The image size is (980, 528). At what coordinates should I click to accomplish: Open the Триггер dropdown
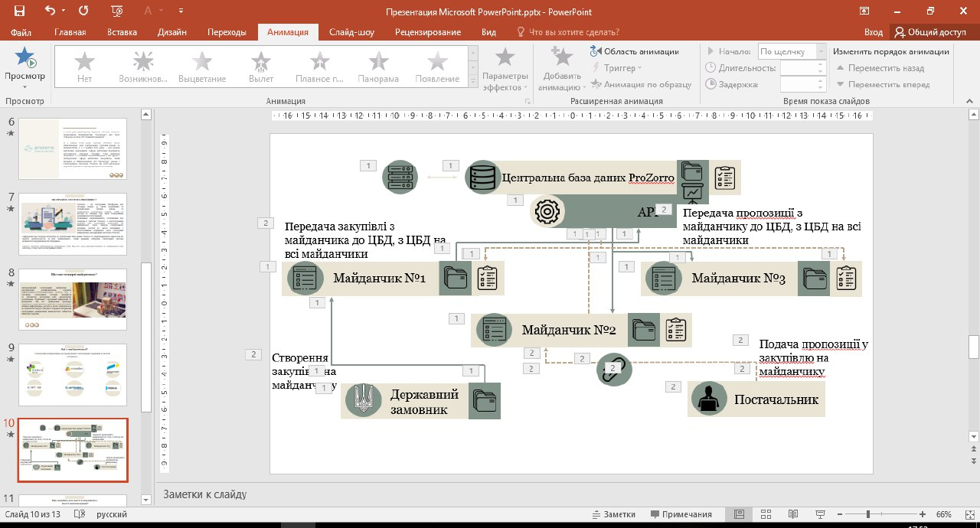[x=618, y=68]
